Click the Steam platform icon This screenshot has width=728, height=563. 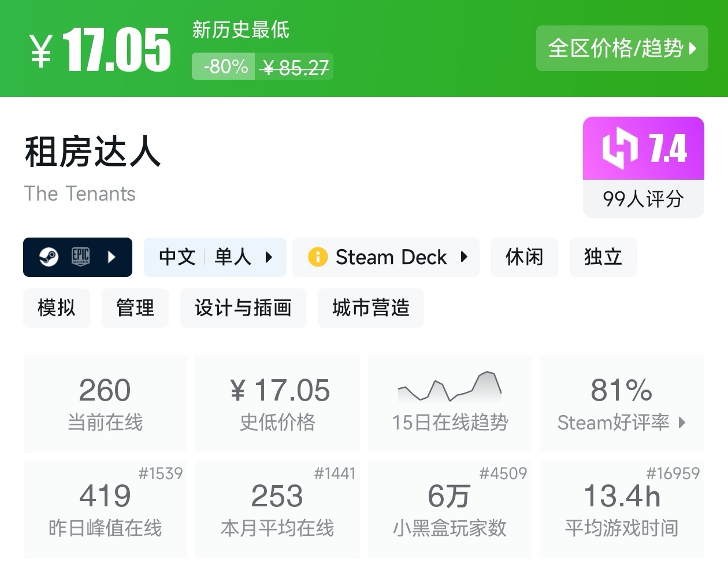[49, 257]
